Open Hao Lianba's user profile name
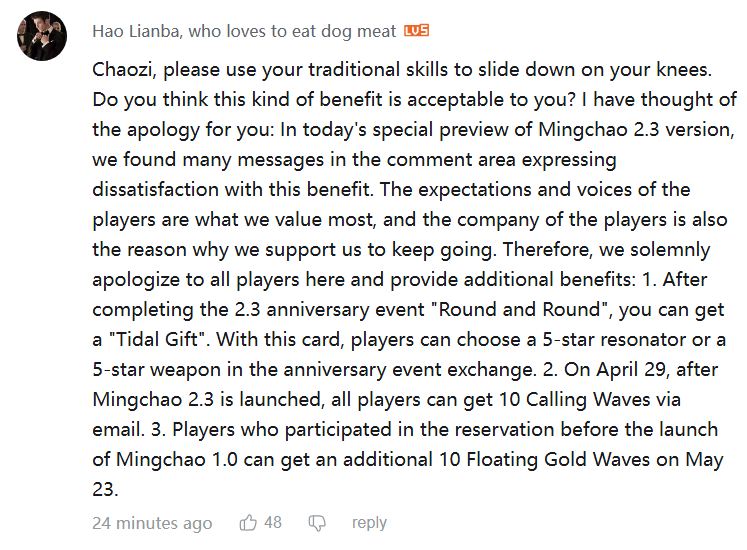The width and height of the screenshot is (747, 550). [244, 31]
